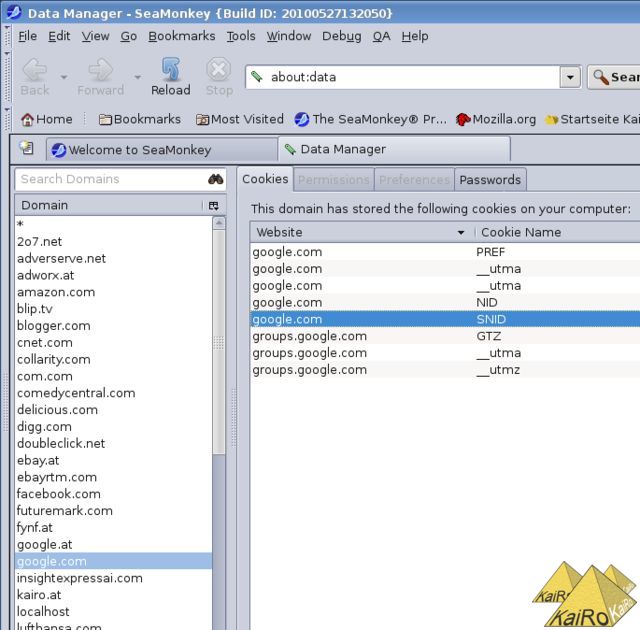
Task: Open the Startseite KaiRo bookmark
Action: pos(593,119)
